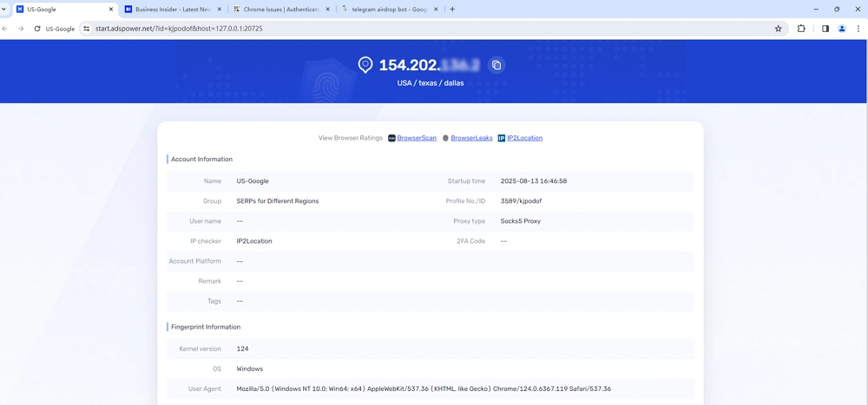Close the Chrome Issues tab
This screenshot has height=405, width=868.
click(x=328, y=10)
